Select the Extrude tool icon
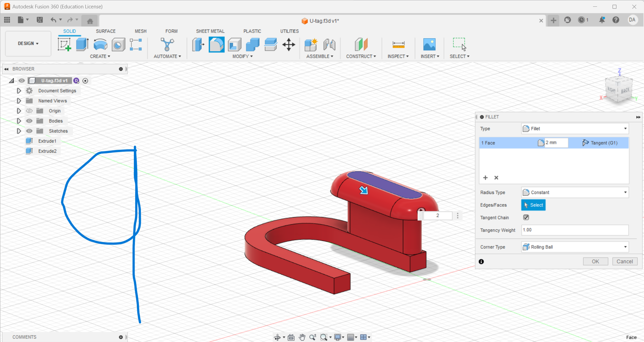 point(82,44)
